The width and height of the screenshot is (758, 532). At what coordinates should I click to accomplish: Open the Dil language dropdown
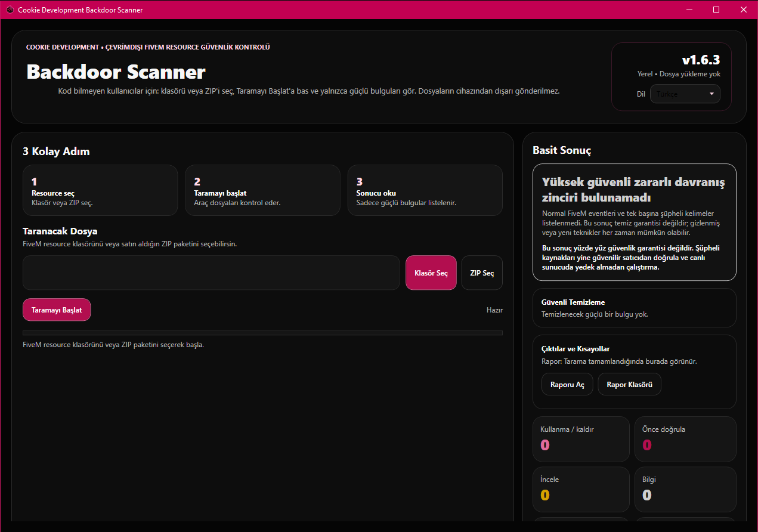point(685,94)
